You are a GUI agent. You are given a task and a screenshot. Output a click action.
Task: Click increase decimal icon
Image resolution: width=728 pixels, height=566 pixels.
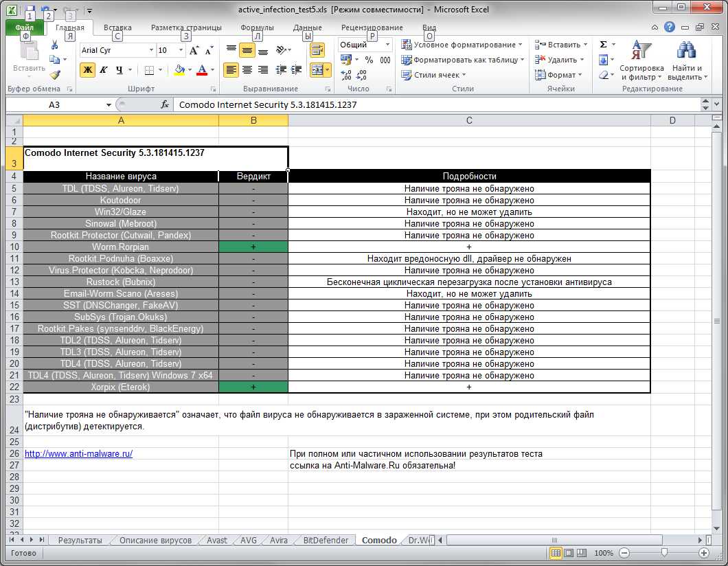[346, 75]
